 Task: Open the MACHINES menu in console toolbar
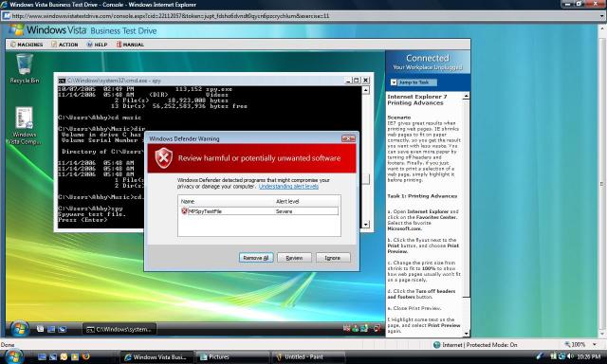(x=27, y=45)
